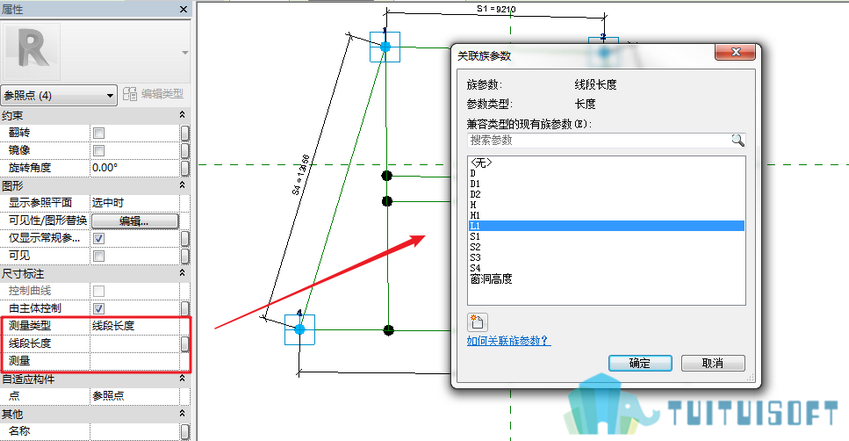Screen dimensions: 849x441
Task: Click the associate button beside 线段长度
Action: pyautogui.click(x=185, y=344)
